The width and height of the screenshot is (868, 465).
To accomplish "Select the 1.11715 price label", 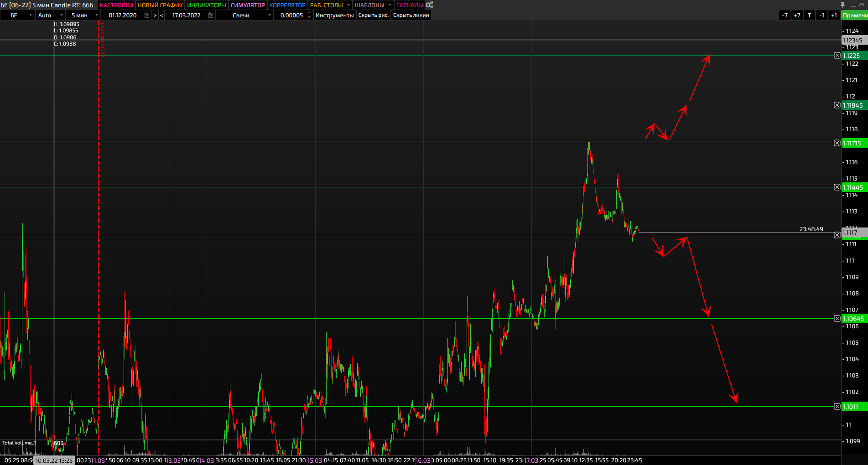I will pos(855,143).
